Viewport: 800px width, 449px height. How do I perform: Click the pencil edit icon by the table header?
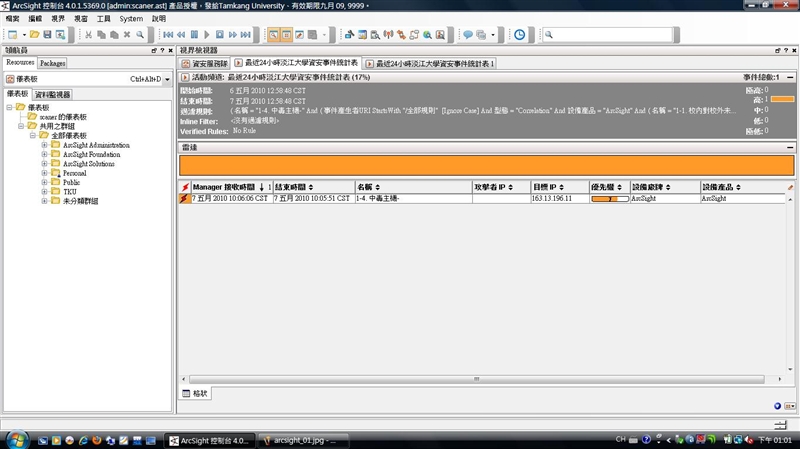[x=790, y=187]
